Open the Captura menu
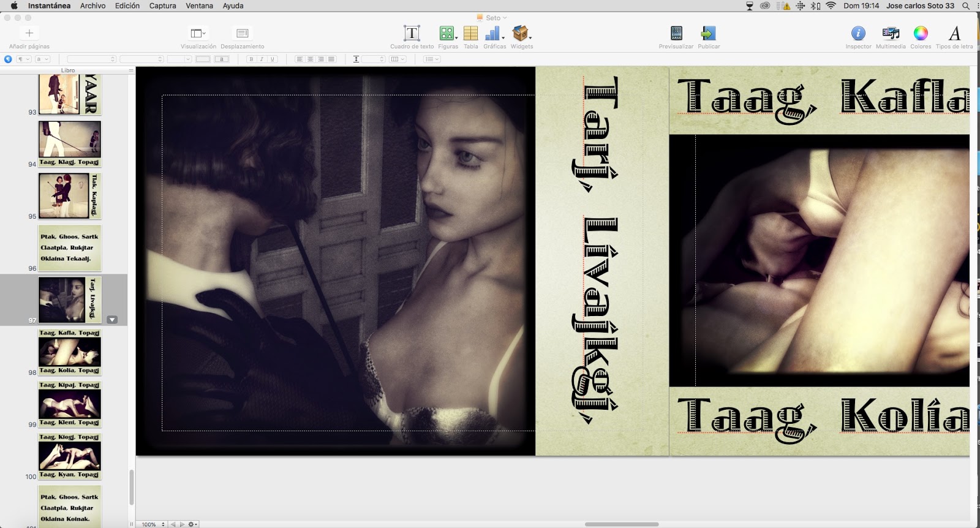This screenshot has width=980, height=528. click(x=162, y=6)
